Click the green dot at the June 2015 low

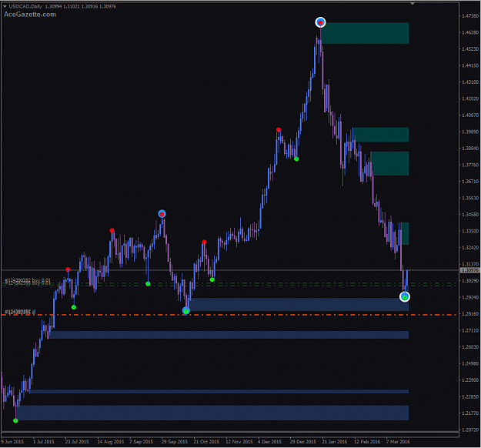(x=15, y=421)
